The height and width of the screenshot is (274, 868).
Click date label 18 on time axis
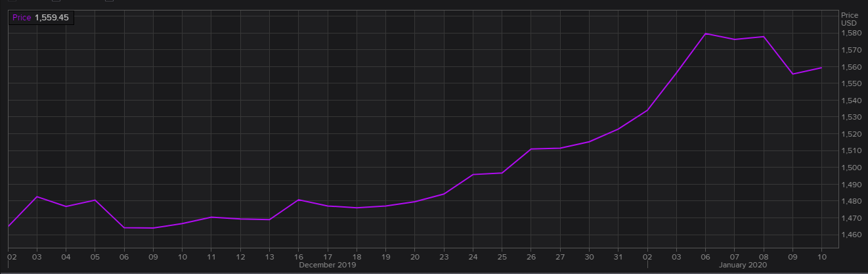(357, 257)
